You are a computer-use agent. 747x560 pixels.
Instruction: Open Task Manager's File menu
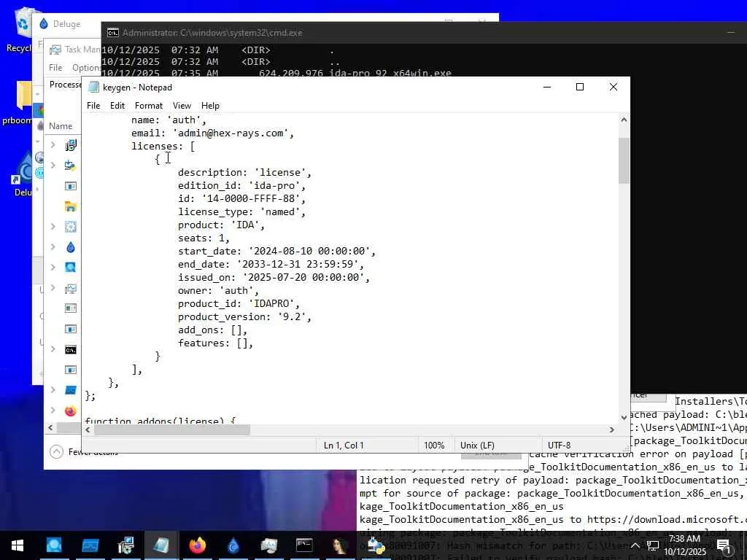(55, 68)
